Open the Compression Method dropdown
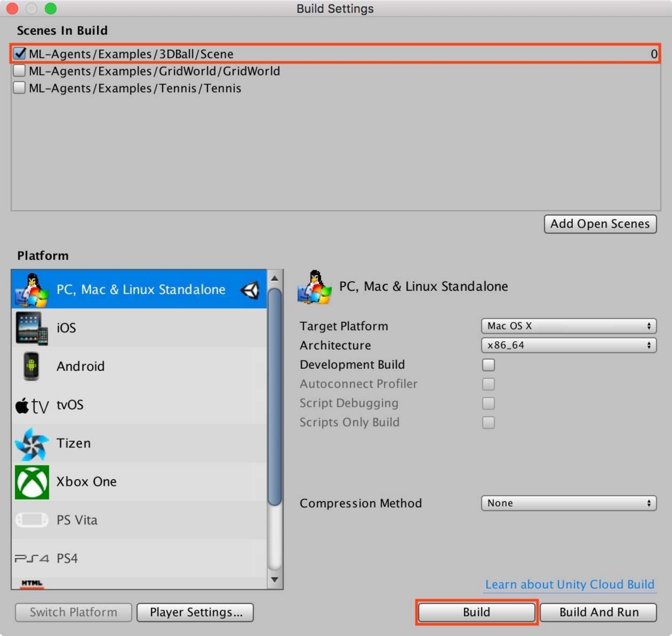 [x=569, y=503]
